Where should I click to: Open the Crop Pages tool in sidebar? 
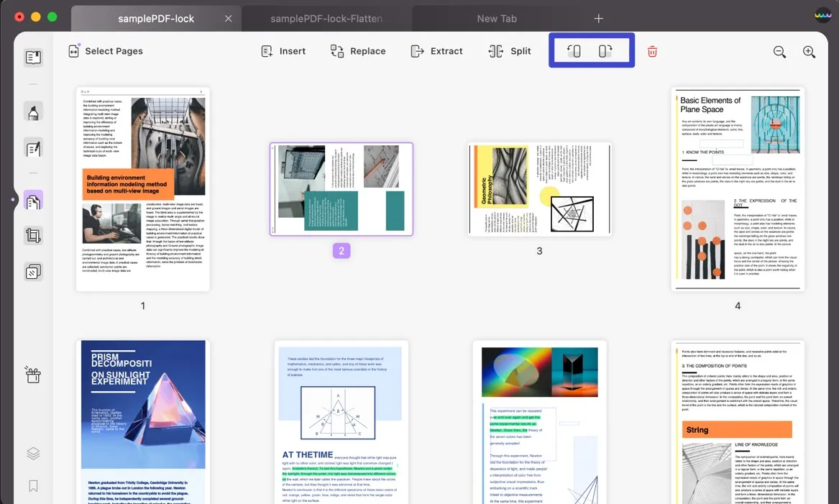coord(33,235)
